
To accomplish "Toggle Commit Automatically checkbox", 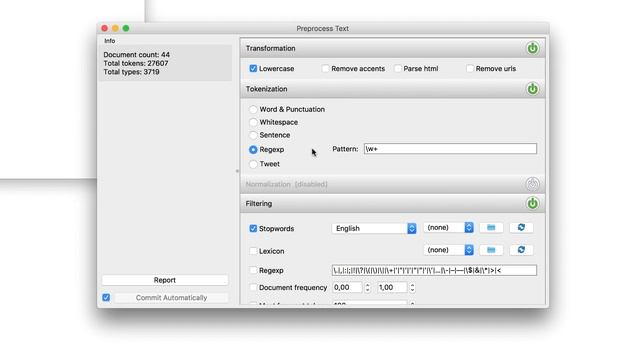I will [106, 298].
